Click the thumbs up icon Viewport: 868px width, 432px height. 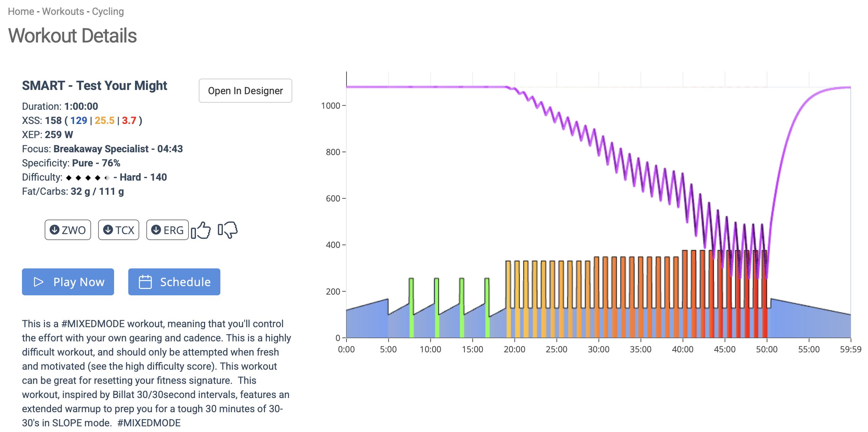click(201, 230)
